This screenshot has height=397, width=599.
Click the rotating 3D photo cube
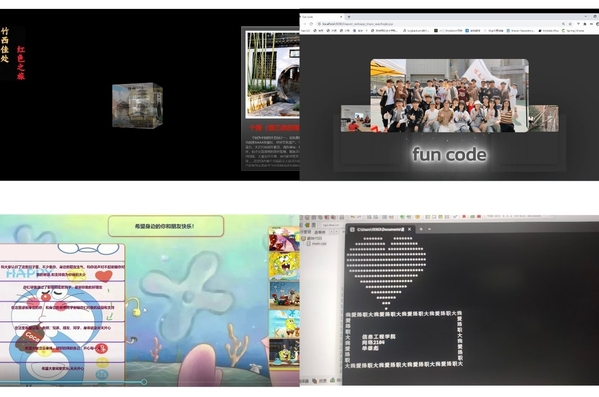(x=138, y=105)
